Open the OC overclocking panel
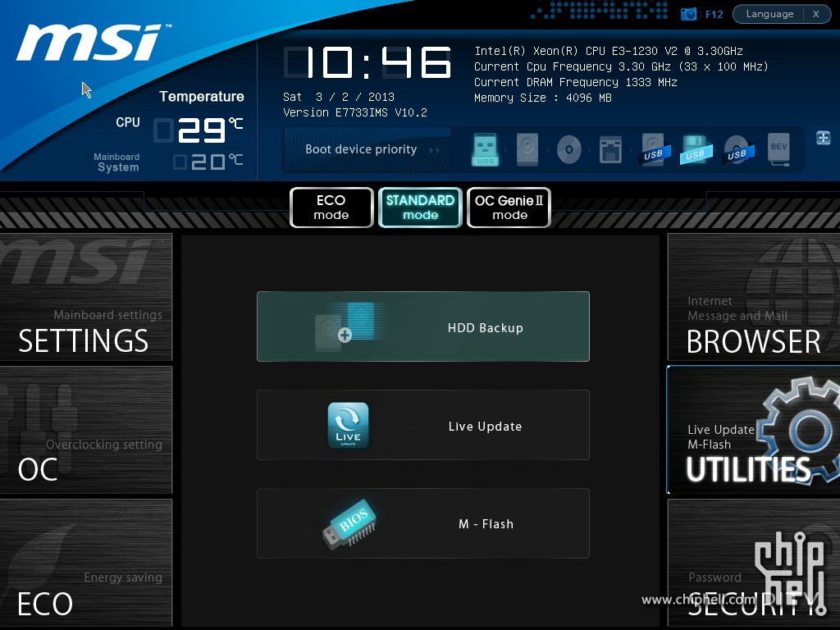 (x=85, y=430)
